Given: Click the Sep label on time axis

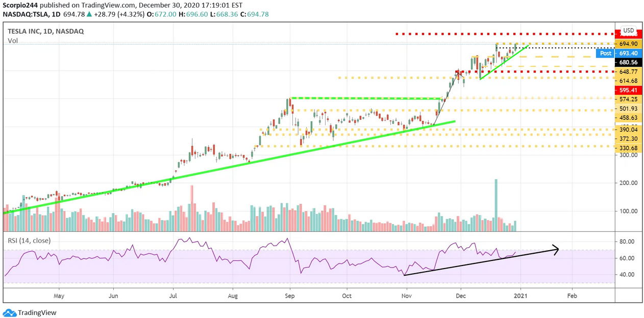Looking at the screenshot, I should (x=290, y=295).
